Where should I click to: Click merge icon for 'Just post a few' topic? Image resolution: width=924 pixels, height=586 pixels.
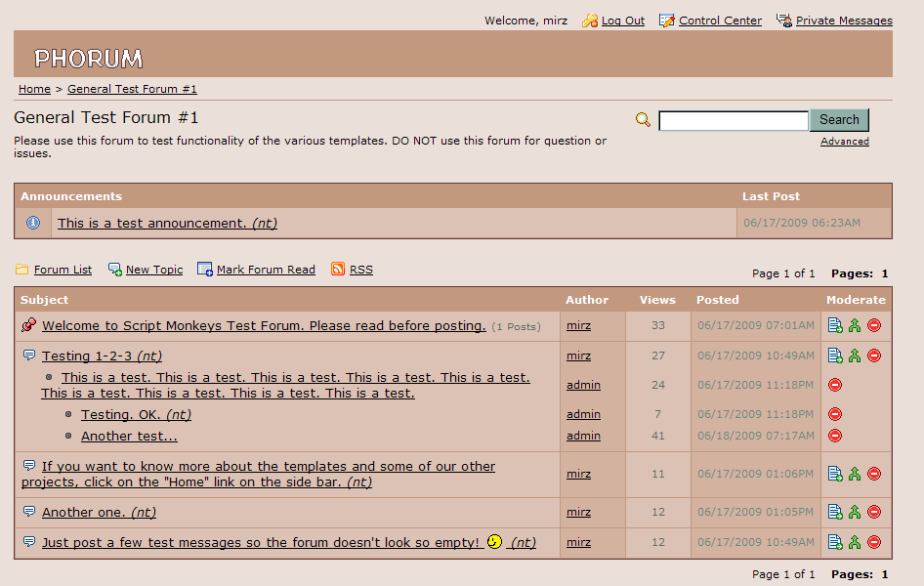click(x=855, y=542)
